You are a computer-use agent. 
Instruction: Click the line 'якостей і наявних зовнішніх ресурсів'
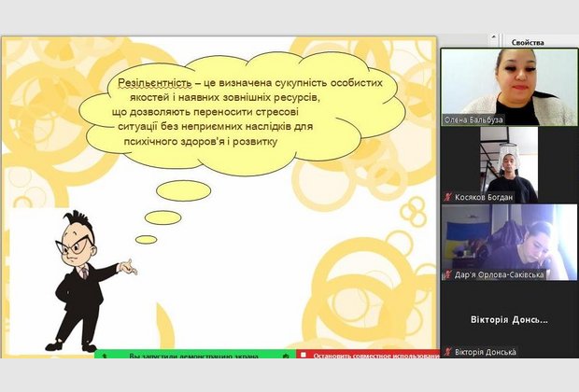pyautogui.click(x=224, y=98)
